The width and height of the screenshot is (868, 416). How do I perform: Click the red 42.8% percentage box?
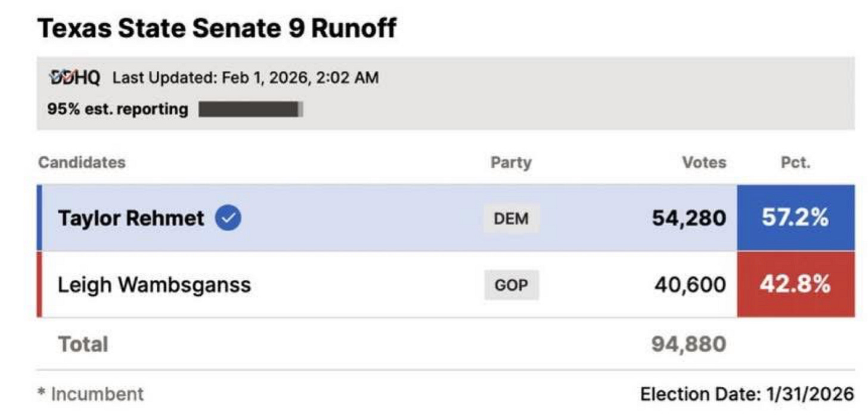795,284
